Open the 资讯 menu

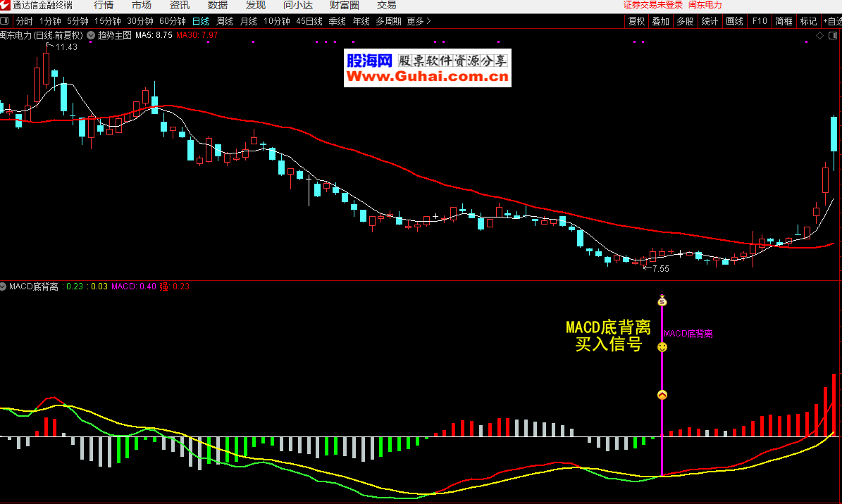(x=180, y=6)
